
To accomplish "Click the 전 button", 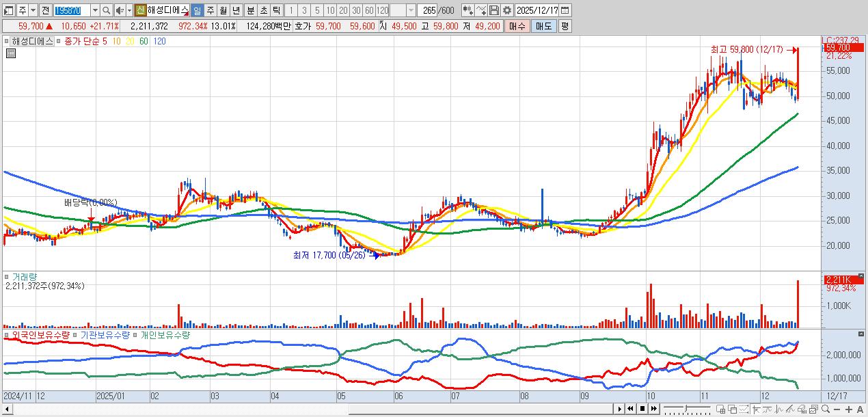I will click(45, 10).
